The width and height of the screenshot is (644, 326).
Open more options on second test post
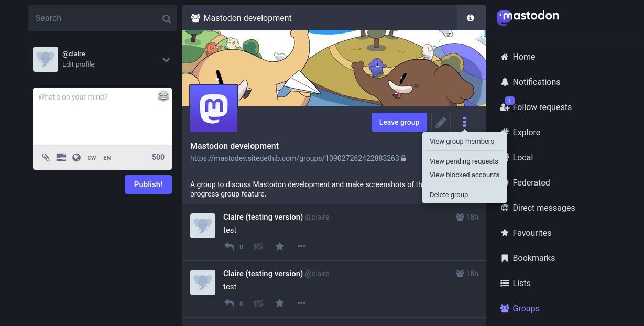301,303
